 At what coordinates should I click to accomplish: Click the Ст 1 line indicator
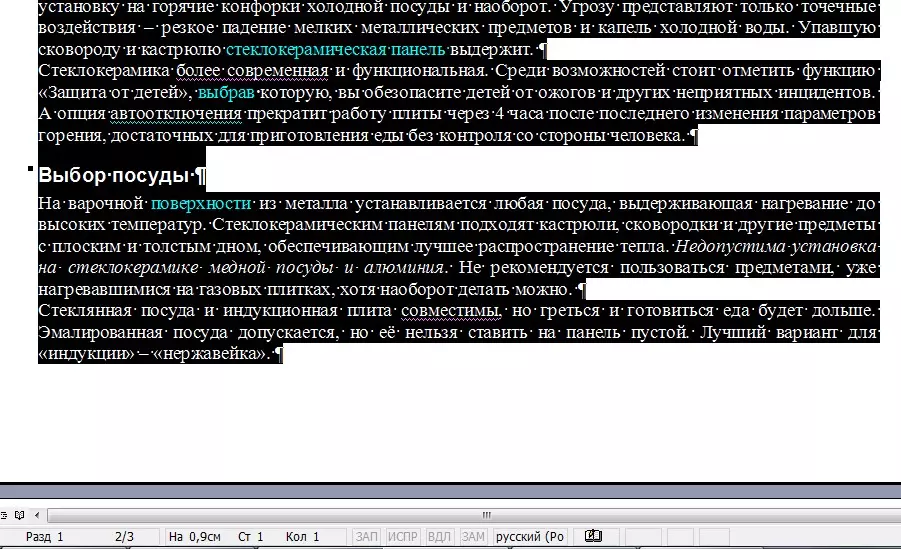click(251, 536)
